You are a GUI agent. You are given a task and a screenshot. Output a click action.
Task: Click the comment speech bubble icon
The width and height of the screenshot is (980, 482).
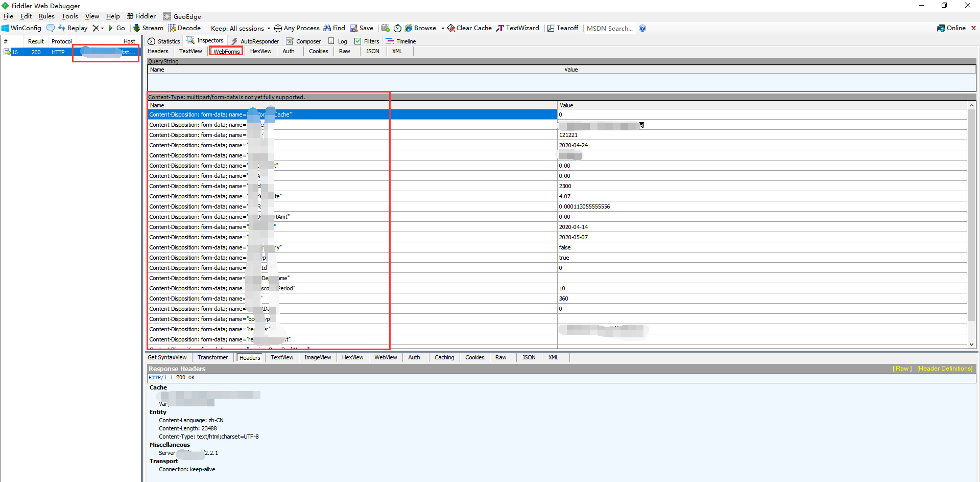pyautogui.click(x=51, y=28)
